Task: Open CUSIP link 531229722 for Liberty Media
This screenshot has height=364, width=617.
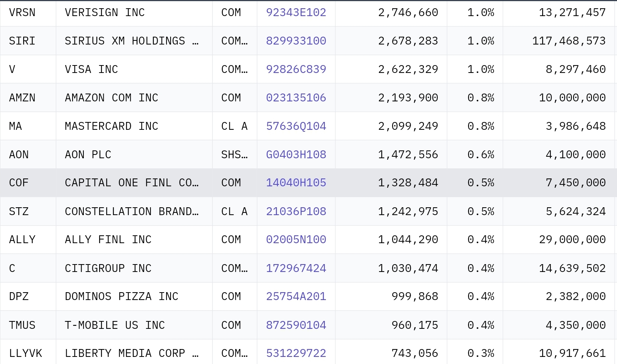Action: 296,353
